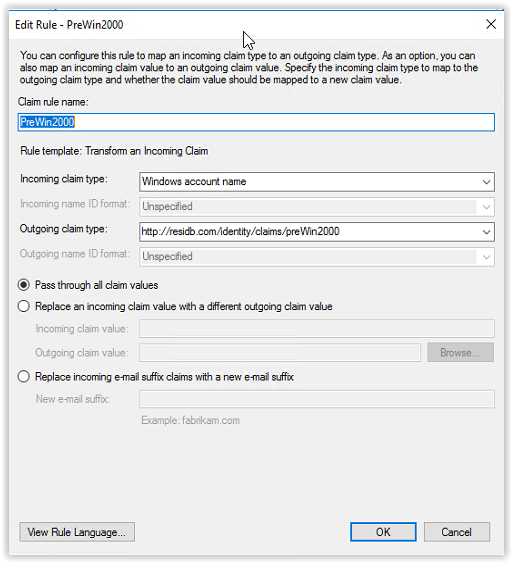The height and width of the screenshot is (563, 512).
Task: Click the Browse... button
Action: [x=460, y=353]
